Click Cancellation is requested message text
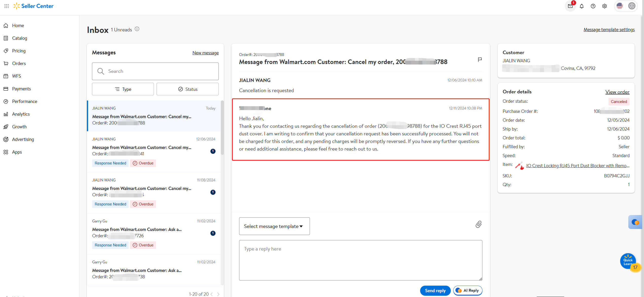The width and height of the screenshot is (644, 297). coord(266,91)
